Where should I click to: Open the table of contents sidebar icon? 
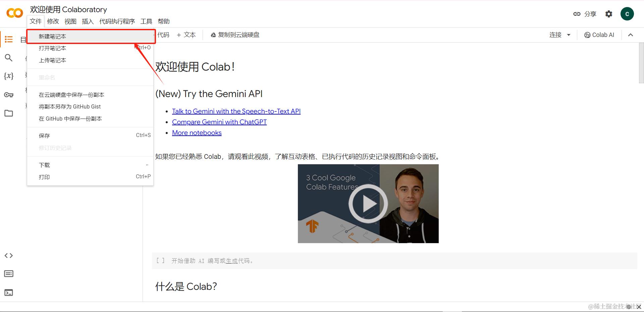pyautogui.click(x=9, y=40)
